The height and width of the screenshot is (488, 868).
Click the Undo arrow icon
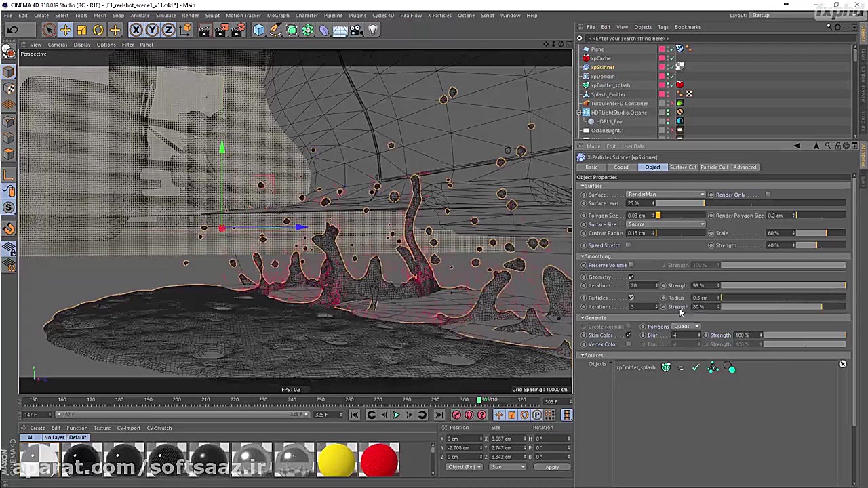coord(12,30)
